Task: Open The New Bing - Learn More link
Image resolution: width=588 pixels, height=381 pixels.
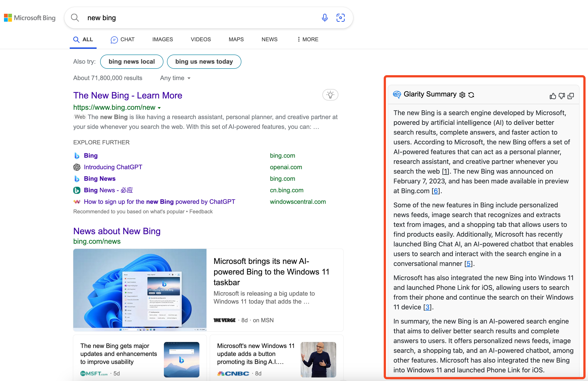Action: 127,96
